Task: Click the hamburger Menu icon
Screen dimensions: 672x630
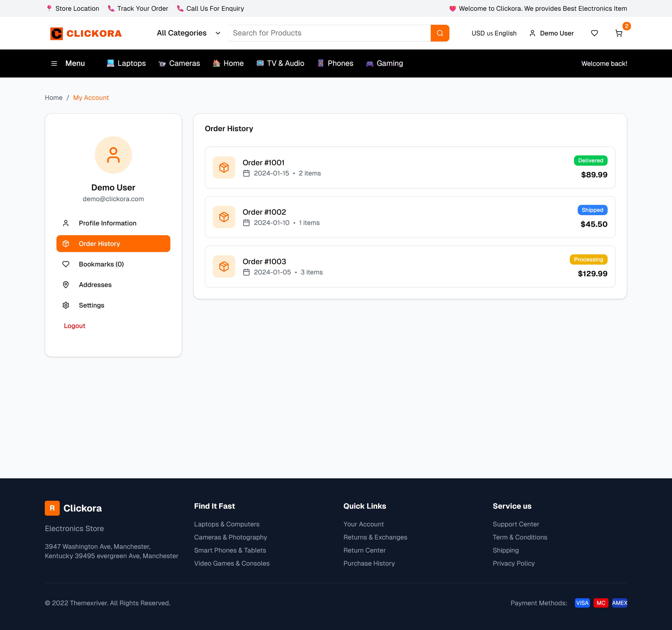Action: pyautogui.click(x=54, y=63)
